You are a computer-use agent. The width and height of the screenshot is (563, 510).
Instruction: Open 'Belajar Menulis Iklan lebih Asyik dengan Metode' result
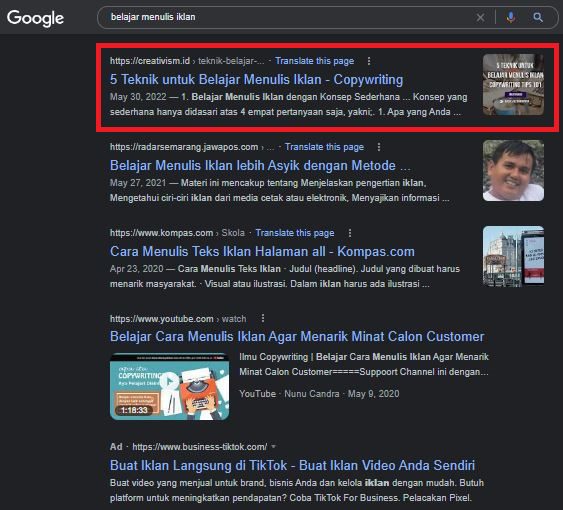pos(260,166)
